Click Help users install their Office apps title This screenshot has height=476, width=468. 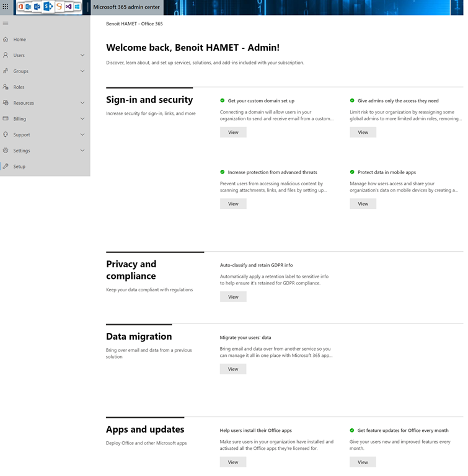[x=256, y=431]
